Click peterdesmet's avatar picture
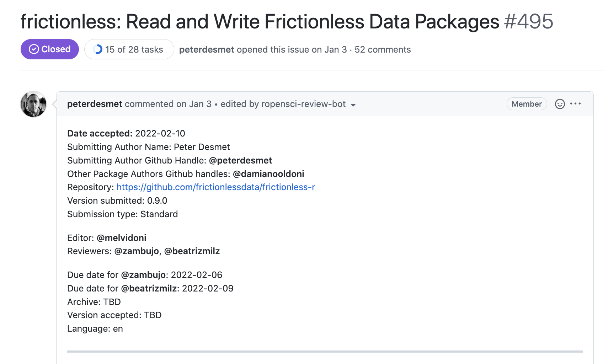 (x=33, y=104)
